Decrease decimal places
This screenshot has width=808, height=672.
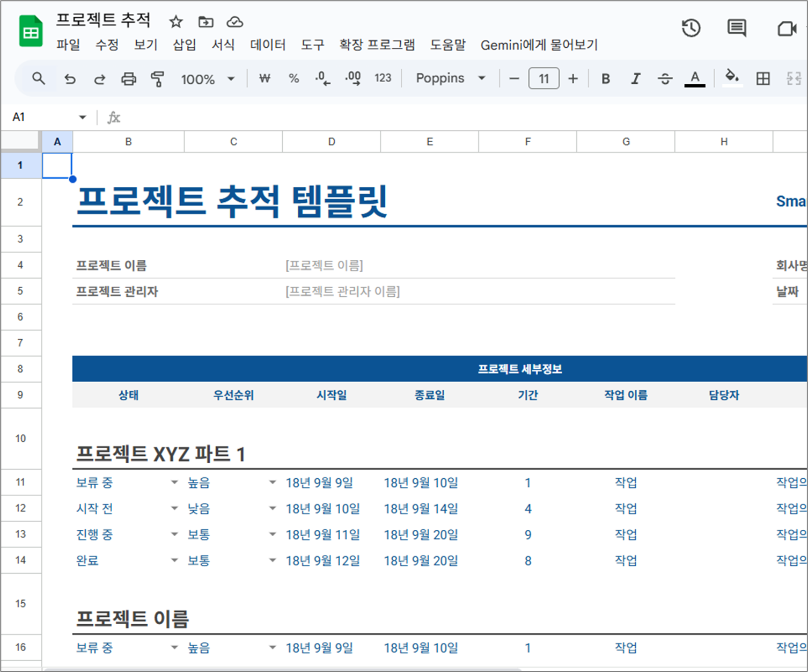[322, 78]
